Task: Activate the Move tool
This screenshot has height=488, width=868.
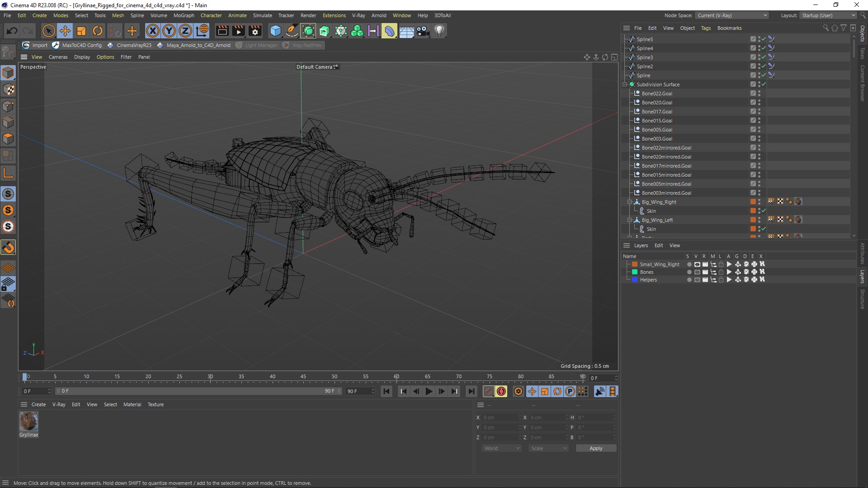Action: 65,31
